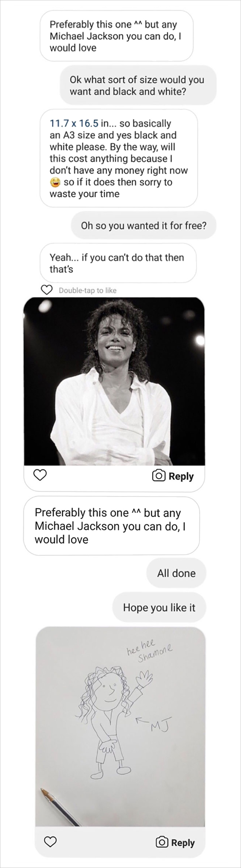Open the black and white concert photo
The width and height of the screenshot is (241, 868).
(114, 381)
